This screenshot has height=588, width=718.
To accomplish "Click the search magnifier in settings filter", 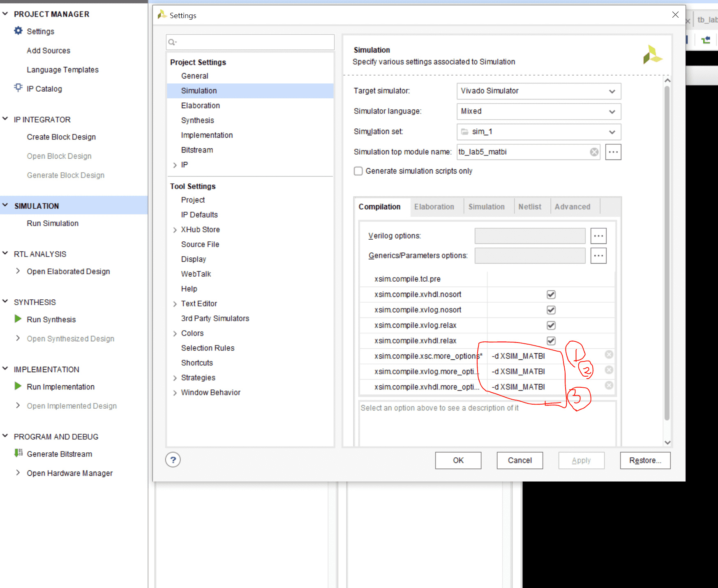I will 172,42.
